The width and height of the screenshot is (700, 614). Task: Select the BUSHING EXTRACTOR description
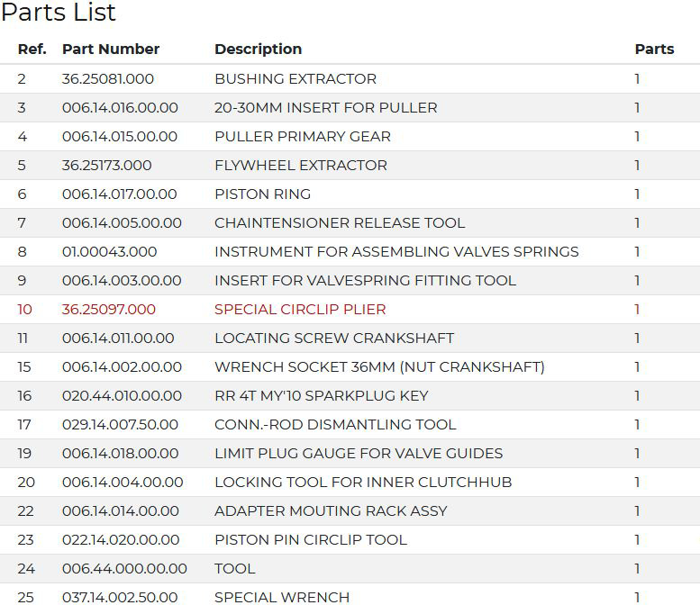(x=295, y=79)
